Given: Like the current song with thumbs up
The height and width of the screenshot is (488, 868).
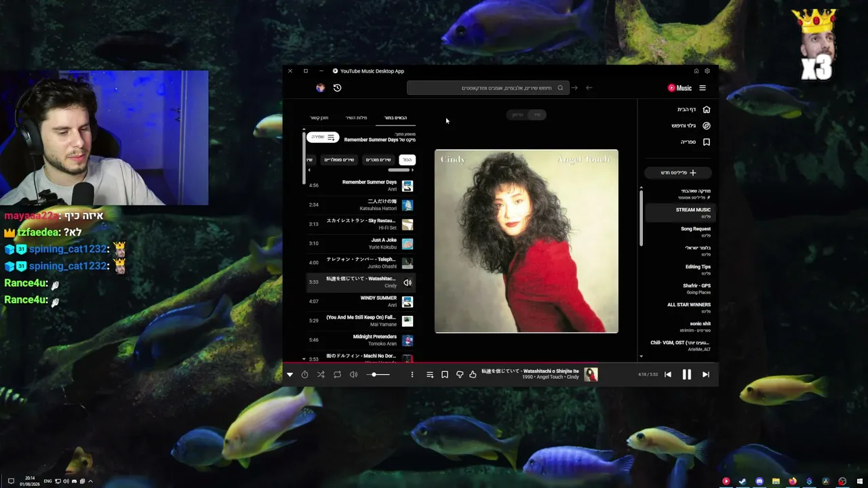Looking at the screenshot, I should [473, 374].
